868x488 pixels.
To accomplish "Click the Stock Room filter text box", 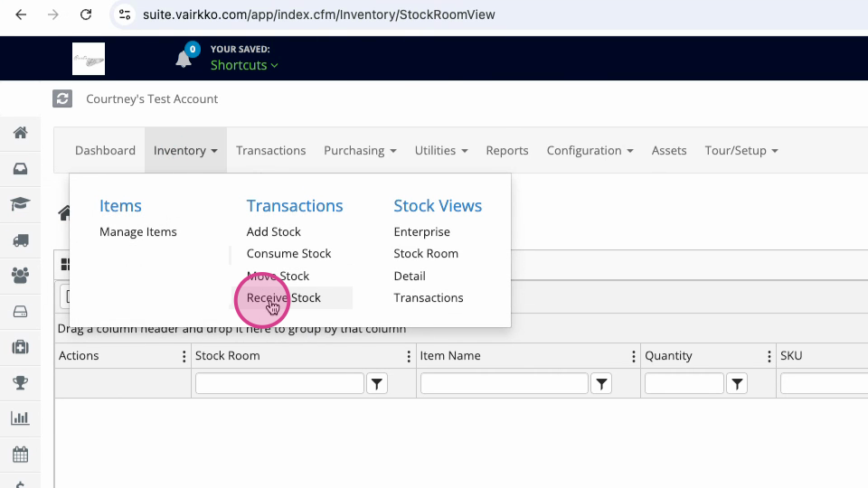I will point(279,383).
